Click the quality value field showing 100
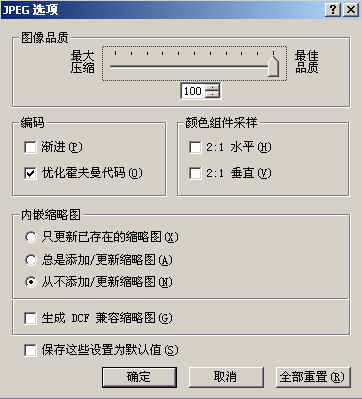 [x=193, y=91]
